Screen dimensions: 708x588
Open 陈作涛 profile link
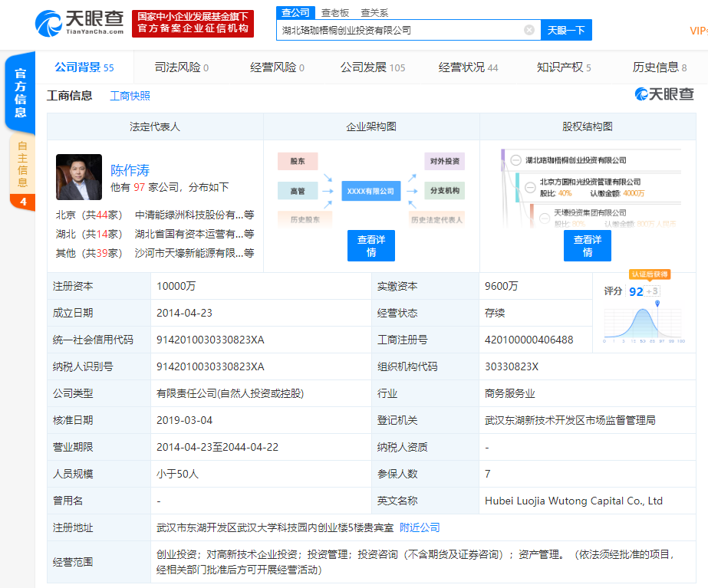click(130, 170)
